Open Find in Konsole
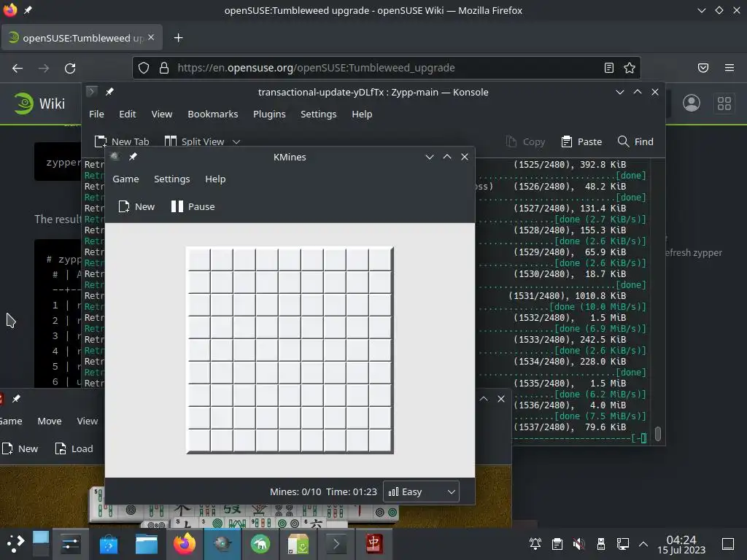747x560 pixels. point(635,142)
